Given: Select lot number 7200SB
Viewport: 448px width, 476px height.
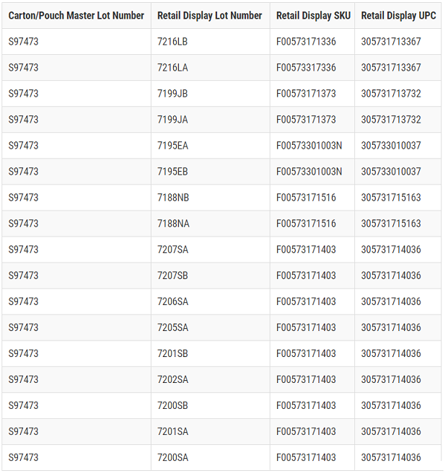Looking at the screenshot, I should (x=172, y=405).
